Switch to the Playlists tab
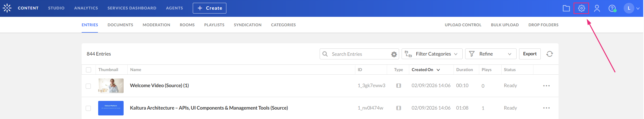This screenshot has width=644, height=119. coord(214,25)
